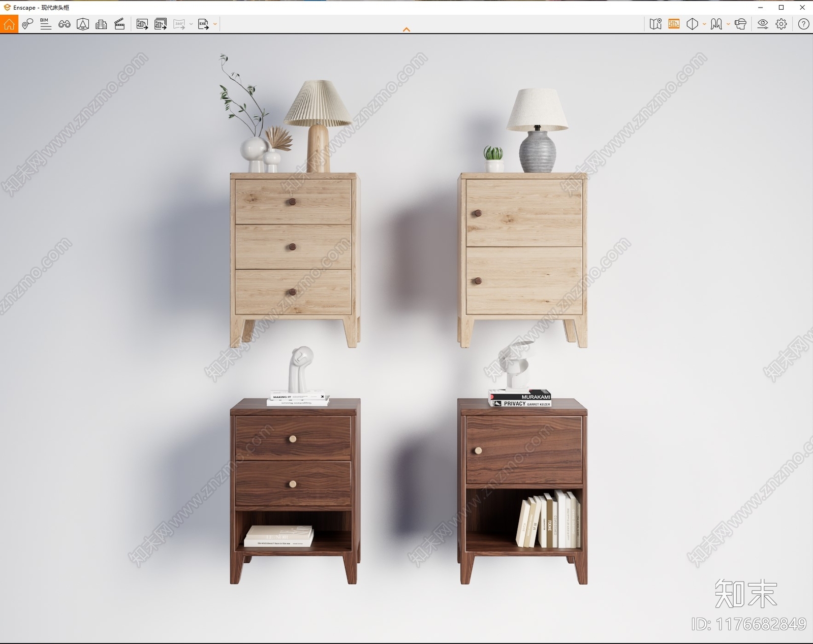Viewport: 813px width, 644px height.
Task: Toggle Fly/Walk navigation wings icon
Action: click(x=716, y=24)
